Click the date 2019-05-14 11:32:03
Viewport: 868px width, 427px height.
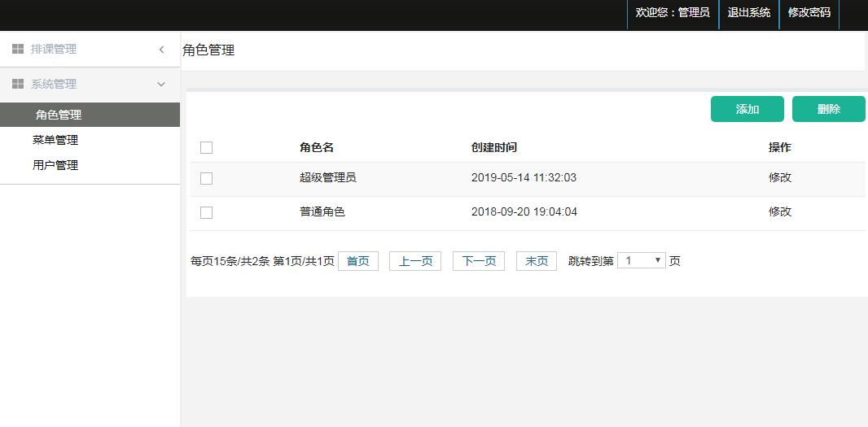pos(524,177)
